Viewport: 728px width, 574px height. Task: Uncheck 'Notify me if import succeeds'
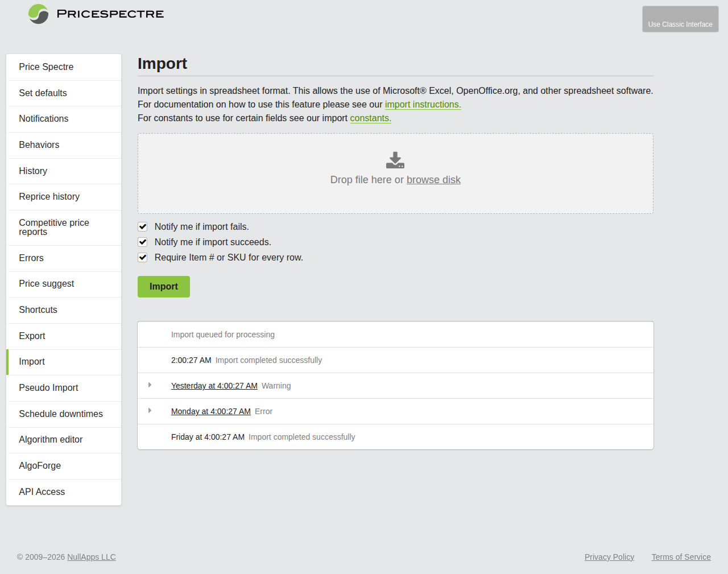(142, 242)
